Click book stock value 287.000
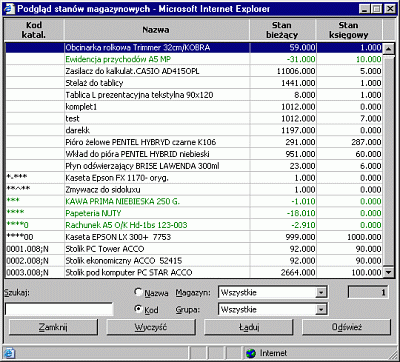Viewport: 400px width, 362px height. [366, 142]
